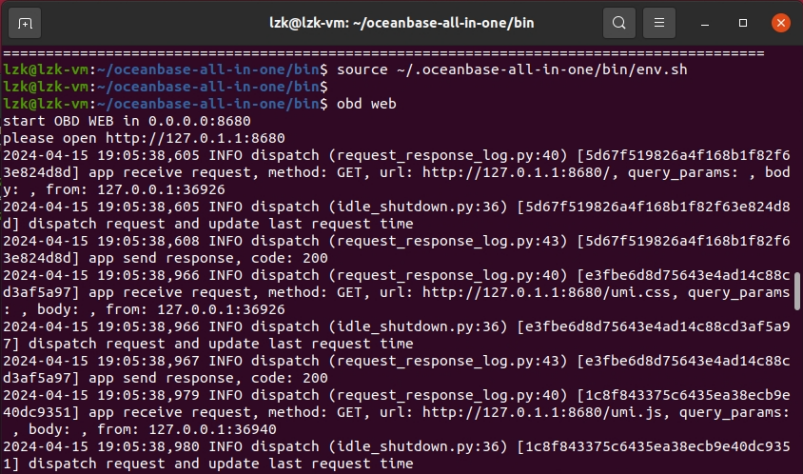This screenshot has height=474, width=803.
Task: Click the window title lzk@lzk-vm text
Action: point(402,23)
